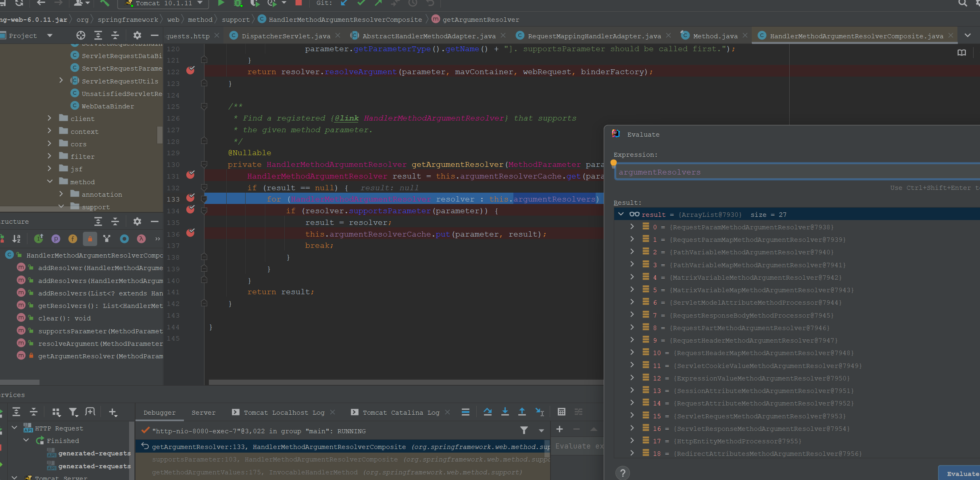Click Sort Alphabetically in Structure panel
Image resolution: width=980 pixels, height=480 pixels.
tap(16, 239)
